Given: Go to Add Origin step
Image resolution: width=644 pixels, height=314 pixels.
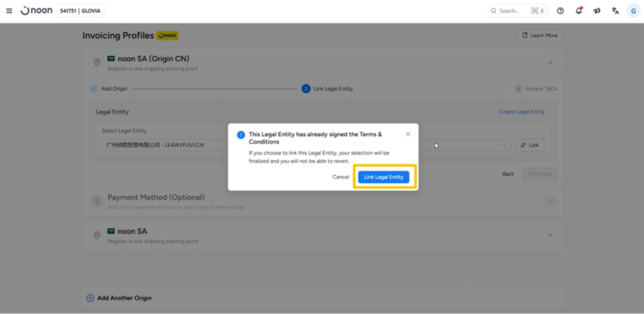Looking at the screenshot, I should (108, 89).
